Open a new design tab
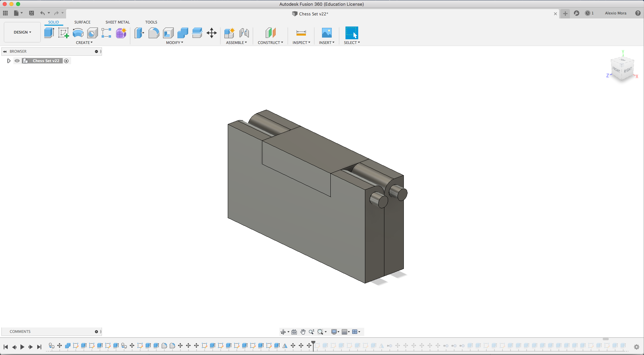Image resolution: width=644 pixels, height=355 pixels. 565,13
